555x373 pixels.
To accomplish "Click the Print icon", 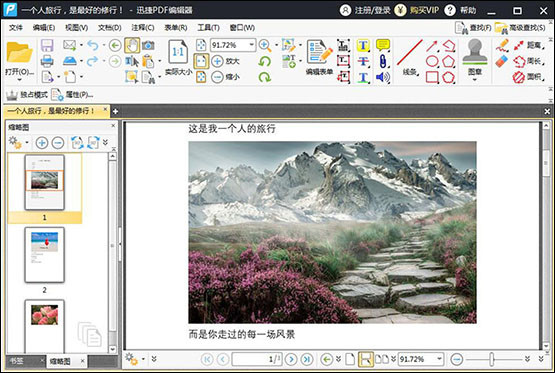I will [47, 61].
